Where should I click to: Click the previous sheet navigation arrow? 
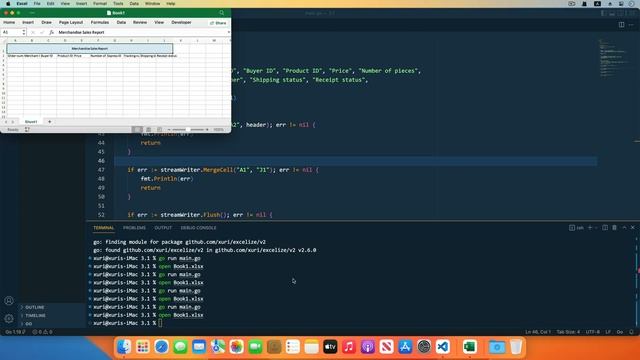point(6,122)
